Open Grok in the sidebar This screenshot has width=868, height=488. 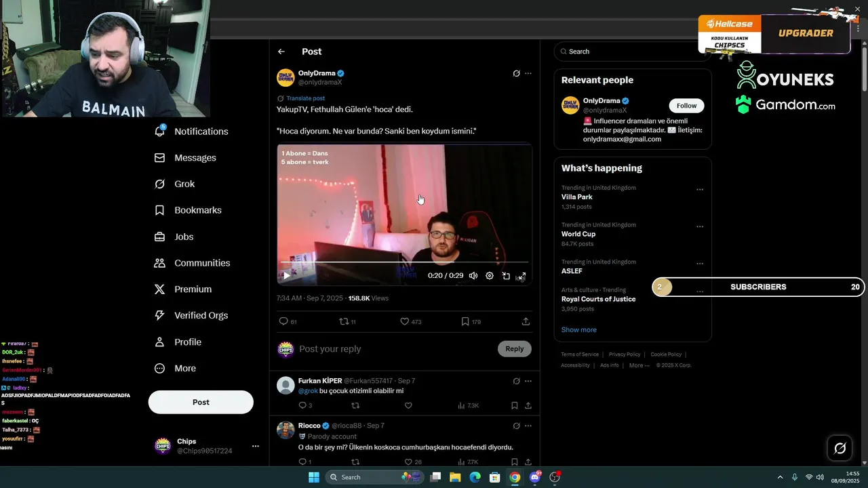[175, 184]
